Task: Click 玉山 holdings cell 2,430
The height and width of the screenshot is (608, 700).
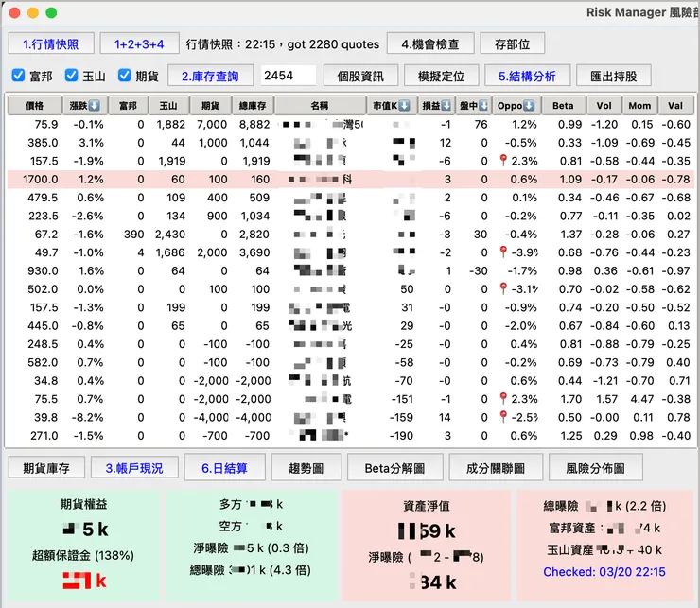Action: (x=170, y=234)
